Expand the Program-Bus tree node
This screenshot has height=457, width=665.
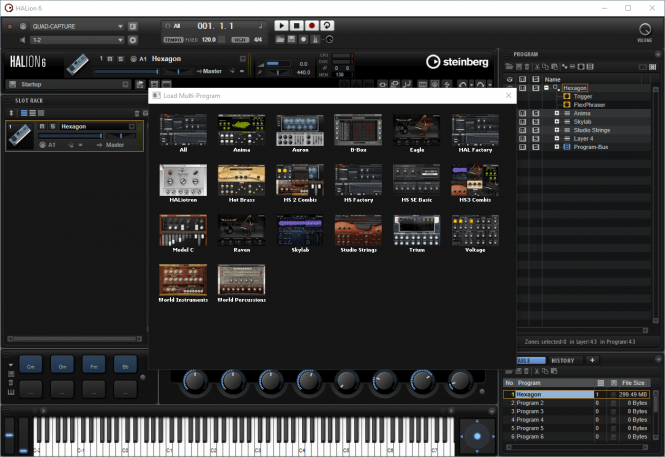[x=557, y=147]
